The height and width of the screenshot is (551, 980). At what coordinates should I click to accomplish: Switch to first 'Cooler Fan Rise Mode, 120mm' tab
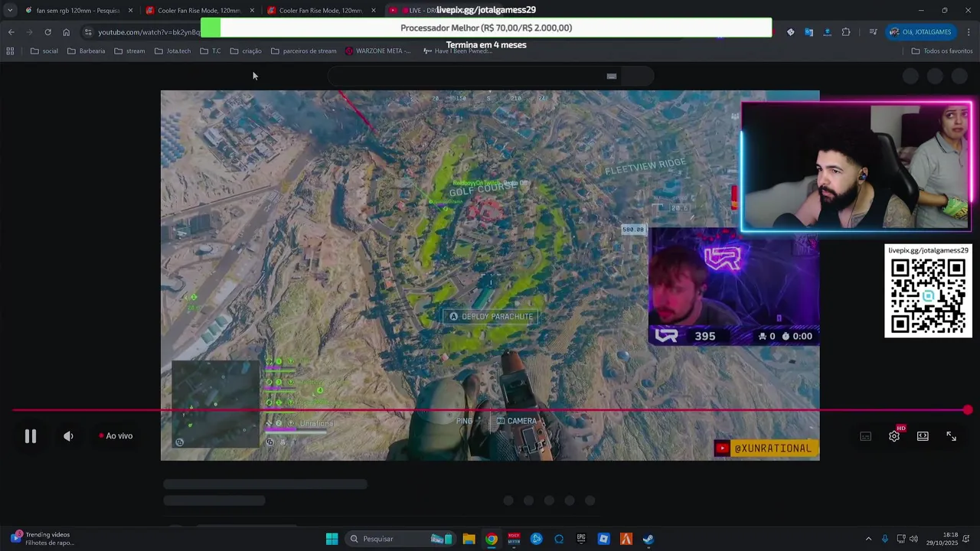coord(199,11)
